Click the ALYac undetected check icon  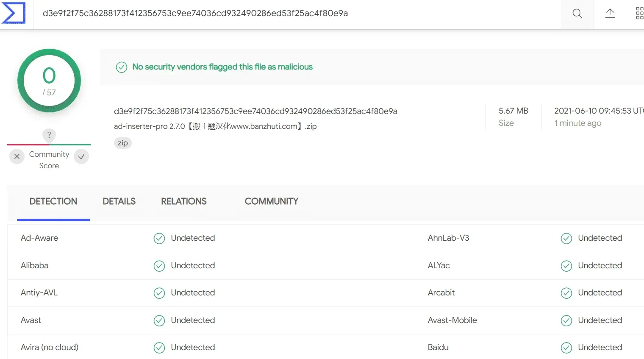point(566,266)
